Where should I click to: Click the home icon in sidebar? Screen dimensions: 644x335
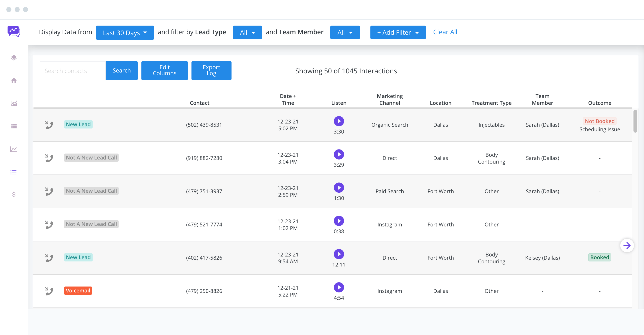tap(14, 81)
